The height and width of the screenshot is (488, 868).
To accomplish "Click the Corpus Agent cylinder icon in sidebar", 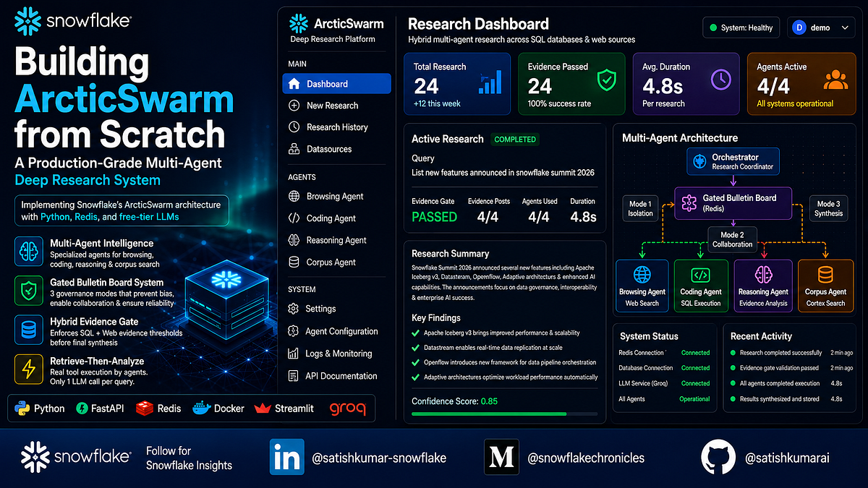I will 294,262.
